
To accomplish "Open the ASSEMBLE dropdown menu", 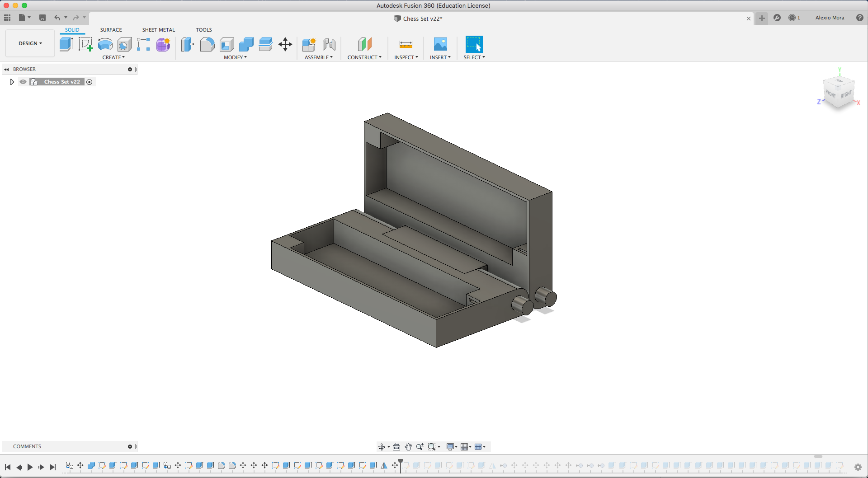I will pyautogui.click(x=319, y=57).
